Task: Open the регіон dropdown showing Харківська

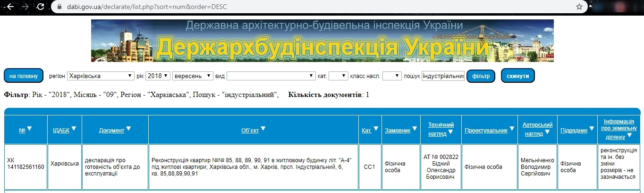Action: pyautogui.click(x=101, y=76)
